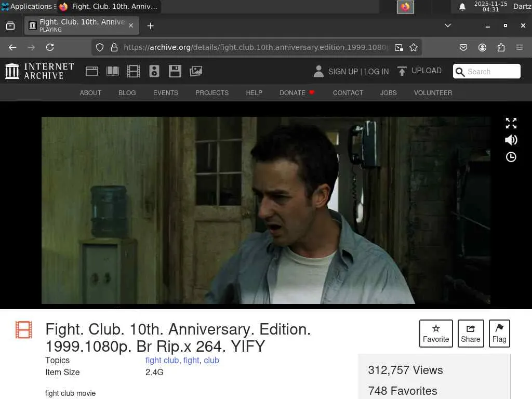Close the Fight Club tab
The width and height of the screenshot is (532, 399).
[131, 25]
